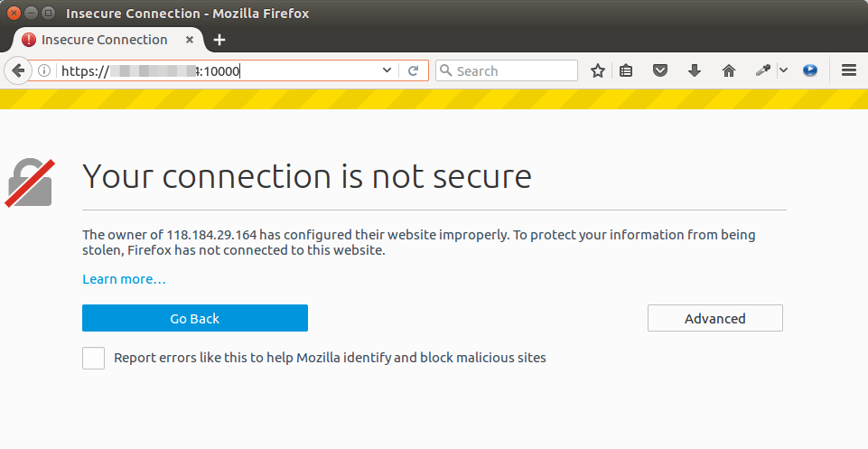The image size is (868, 449).
Task: Open the Downloads arrow panel
Action: point(695,70)
